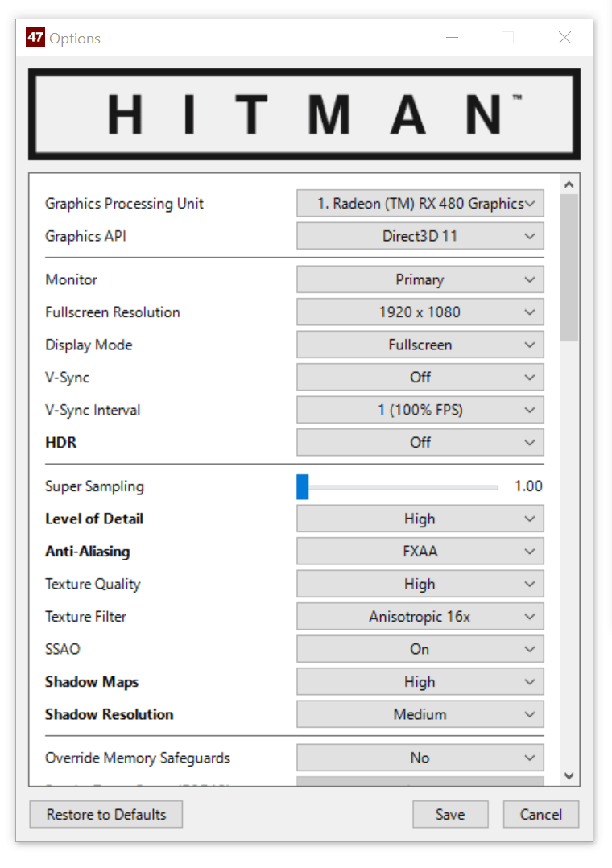Open the Shadow Resolution dropdown
The image size is (612, 868).
pyautogui.click(x=420, y=715)
